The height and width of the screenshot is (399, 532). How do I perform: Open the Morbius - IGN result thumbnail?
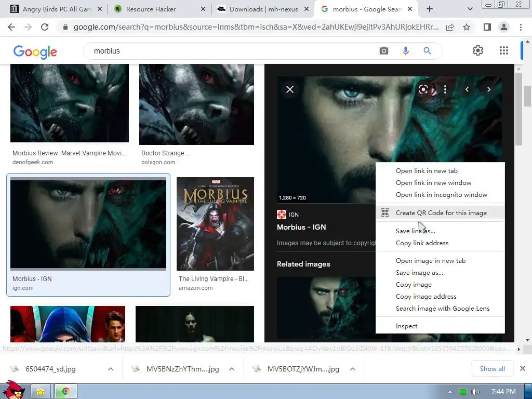pos(88,223)
